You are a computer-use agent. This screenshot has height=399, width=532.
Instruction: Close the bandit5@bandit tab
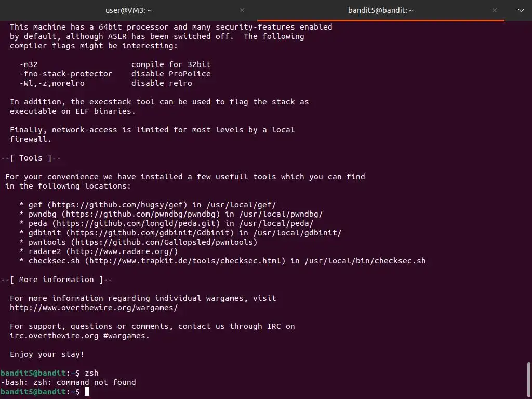click(495, 10)
